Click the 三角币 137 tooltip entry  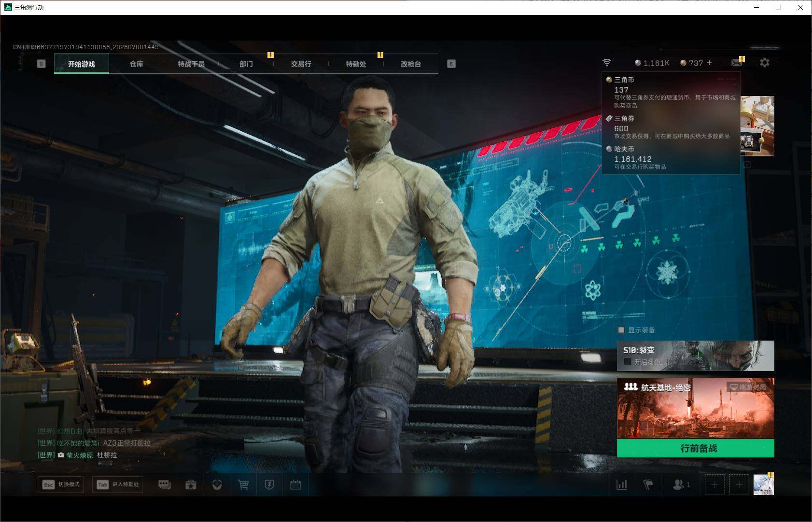point(671,92)
